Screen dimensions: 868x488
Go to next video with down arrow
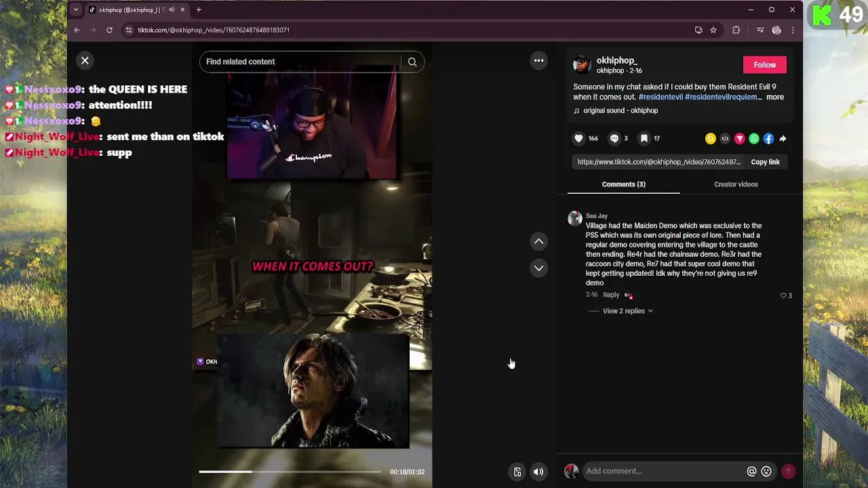[538, 268]
